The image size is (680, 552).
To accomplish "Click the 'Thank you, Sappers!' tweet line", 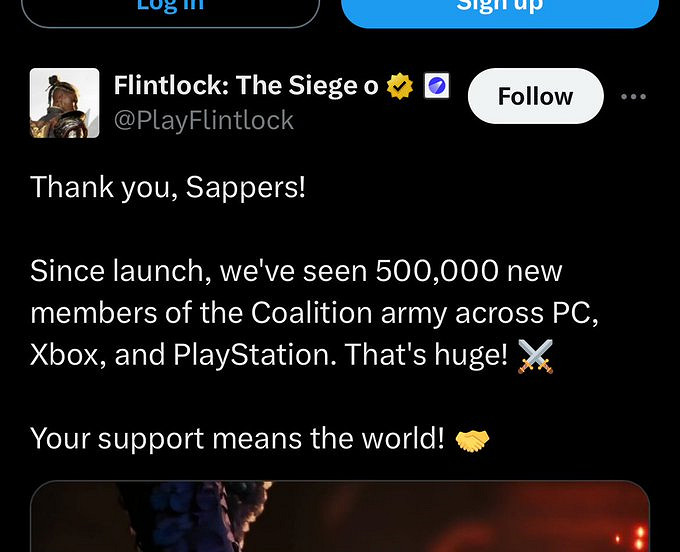I will tap(168, 188).
